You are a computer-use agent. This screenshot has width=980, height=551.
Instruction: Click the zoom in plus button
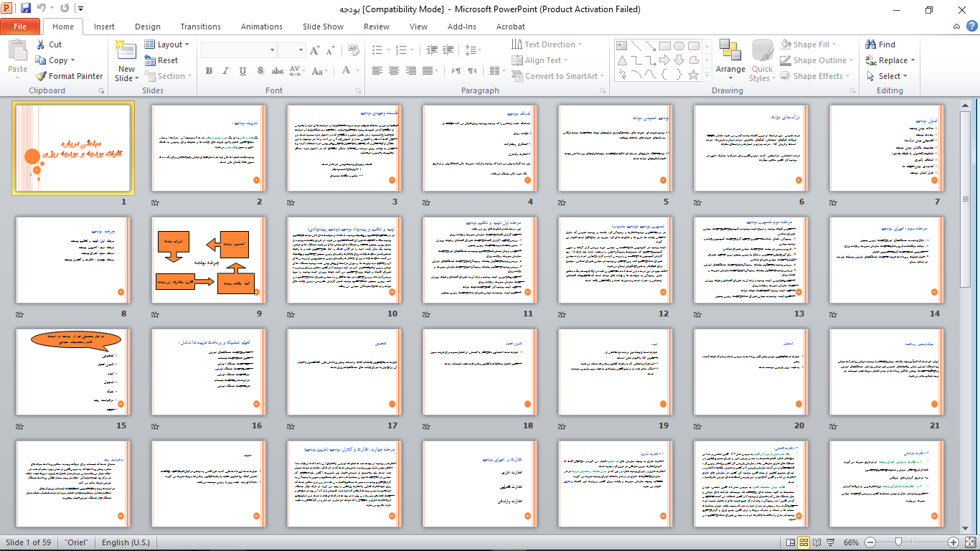[953, 542]
